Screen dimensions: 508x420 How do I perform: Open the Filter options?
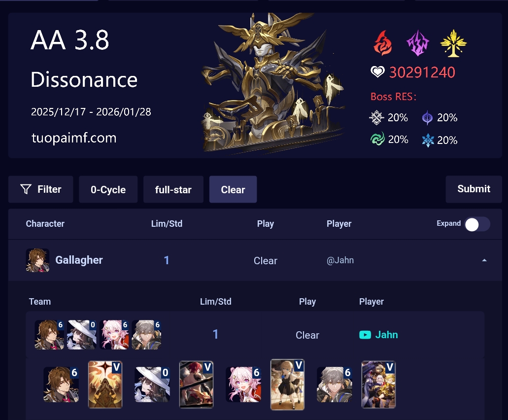pos(41,189)
